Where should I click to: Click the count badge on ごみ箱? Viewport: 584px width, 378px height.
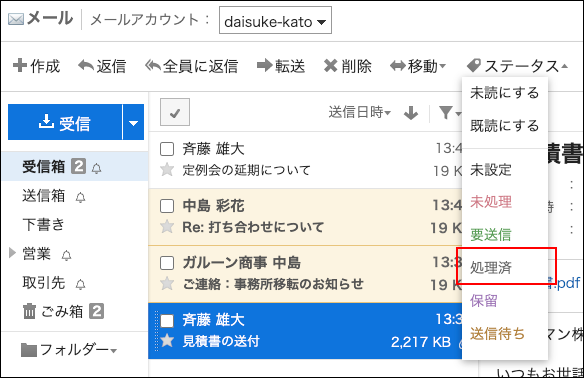96,311
